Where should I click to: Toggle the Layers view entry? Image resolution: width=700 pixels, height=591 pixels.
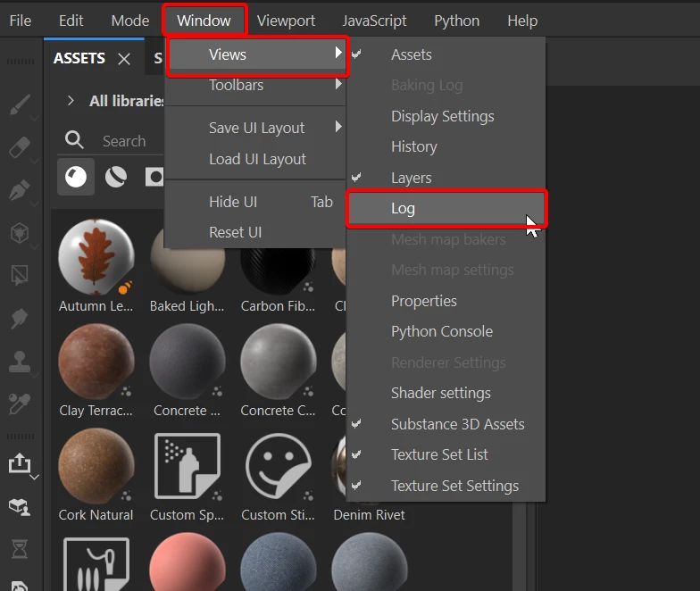[x=446, y=178]
